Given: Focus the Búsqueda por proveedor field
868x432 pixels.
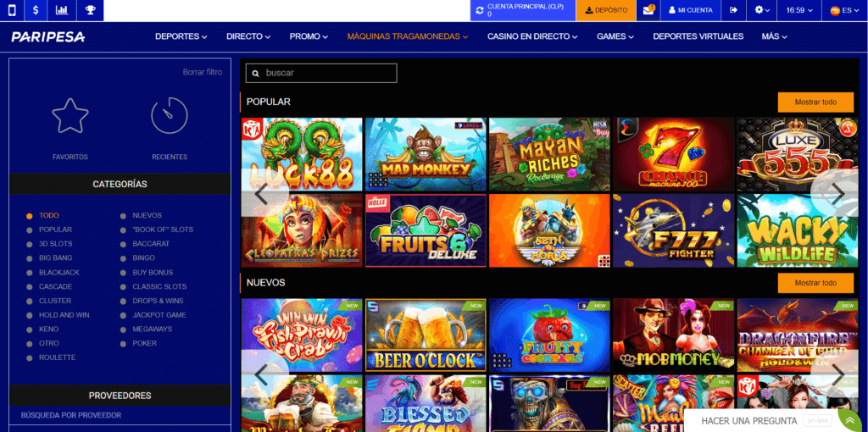Looking at the screenshot, I should click(120, 415).
